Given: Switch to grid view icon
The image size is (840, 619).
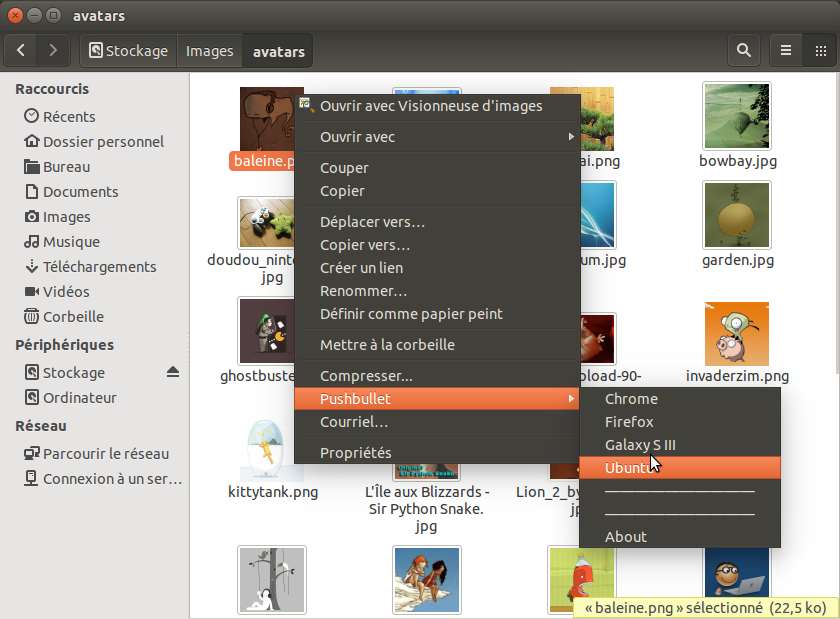Looking at the screenshot, I should (820, 50).
